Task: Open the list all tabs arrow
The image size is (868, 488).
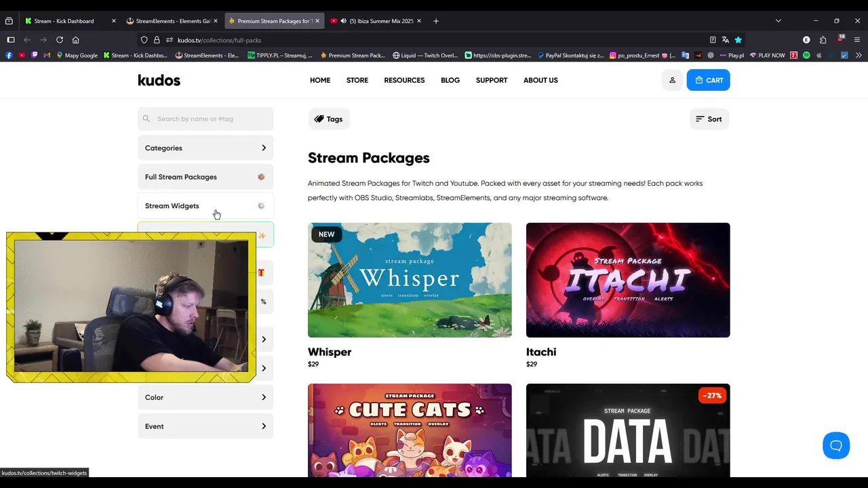Action: click(778, 21)
